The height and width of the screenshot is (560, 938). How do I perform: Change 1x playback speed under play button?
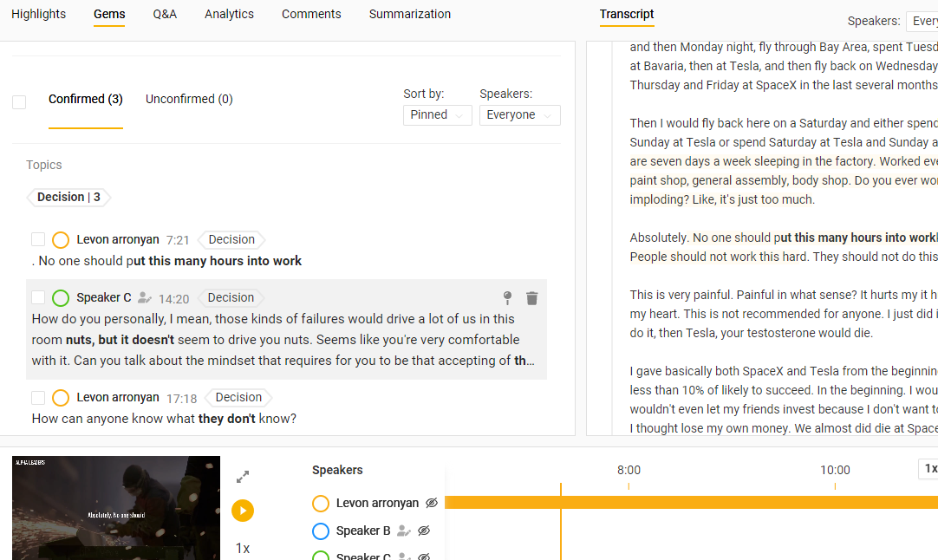pos(242,548)
